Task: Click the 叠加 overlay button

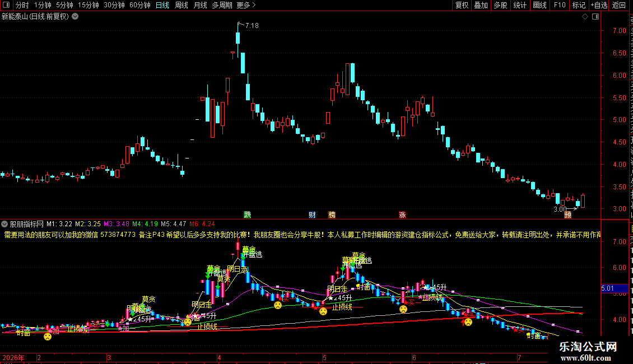Action: coord(481,5)
